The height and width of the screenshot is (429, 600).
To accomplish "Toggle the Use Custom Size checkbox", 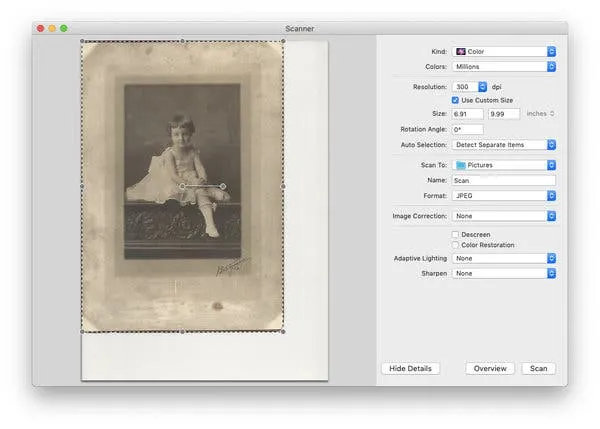I will [x=456, y=100].
